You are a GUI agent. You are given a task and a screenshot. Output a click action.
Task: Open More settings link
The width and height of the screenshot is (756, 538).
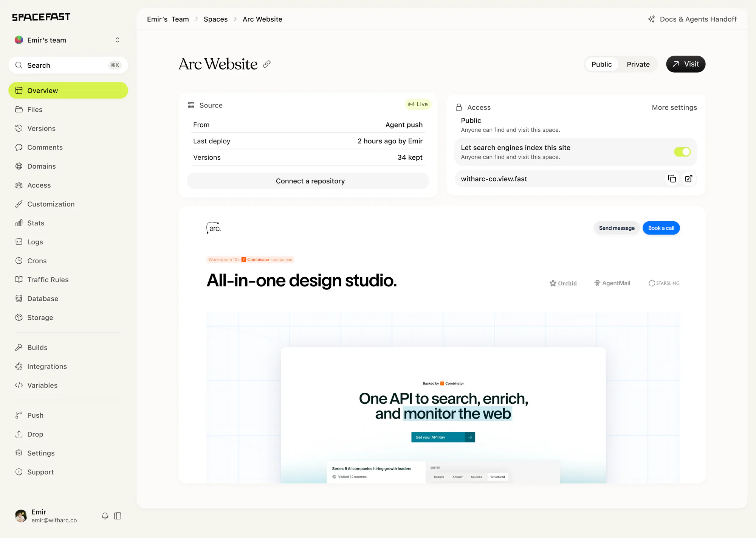pyautogui.click(x=674, y=107)
